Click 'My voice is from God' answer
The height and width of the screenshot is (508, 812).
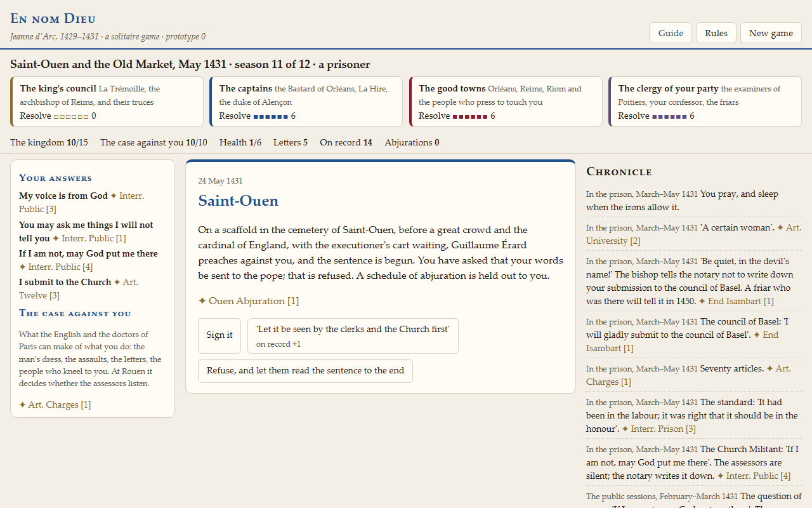pos(63,196)
